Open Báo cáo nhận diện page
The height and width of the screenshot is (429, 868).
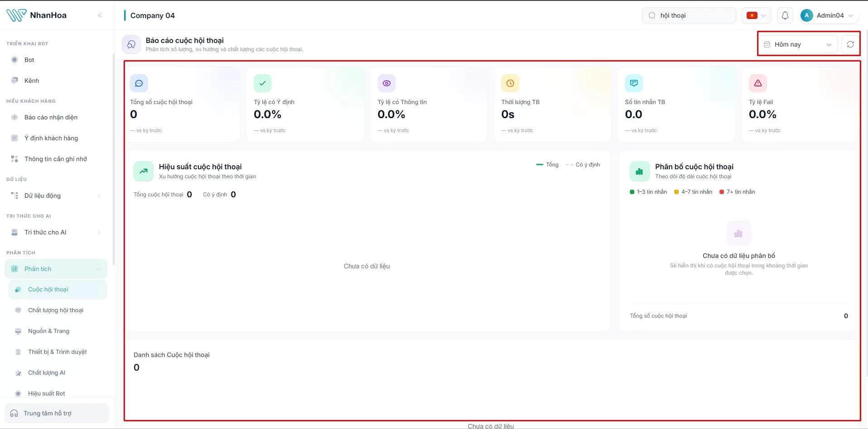[56, 117]
